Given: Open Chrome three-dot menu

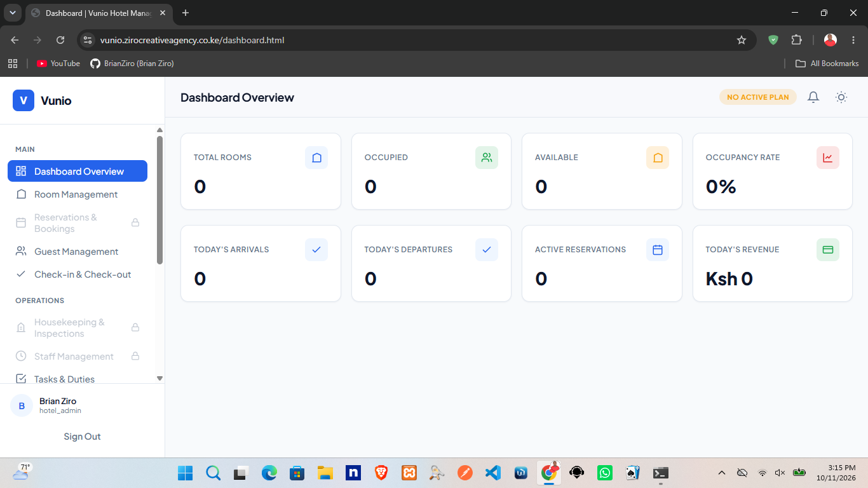Looking at the screenshot, I should click(853, 40).
